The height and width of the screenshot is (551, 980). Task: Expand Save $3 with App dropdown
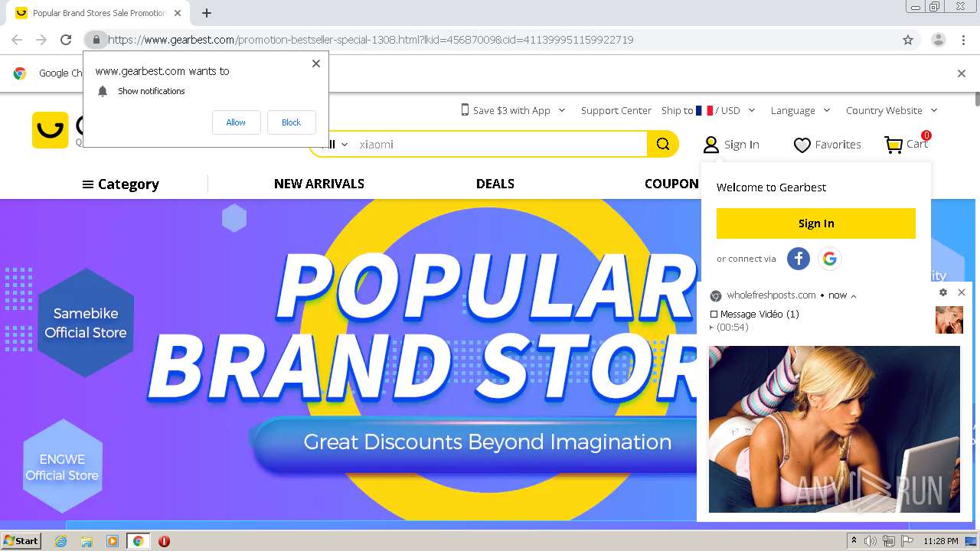tap(513, 110)
